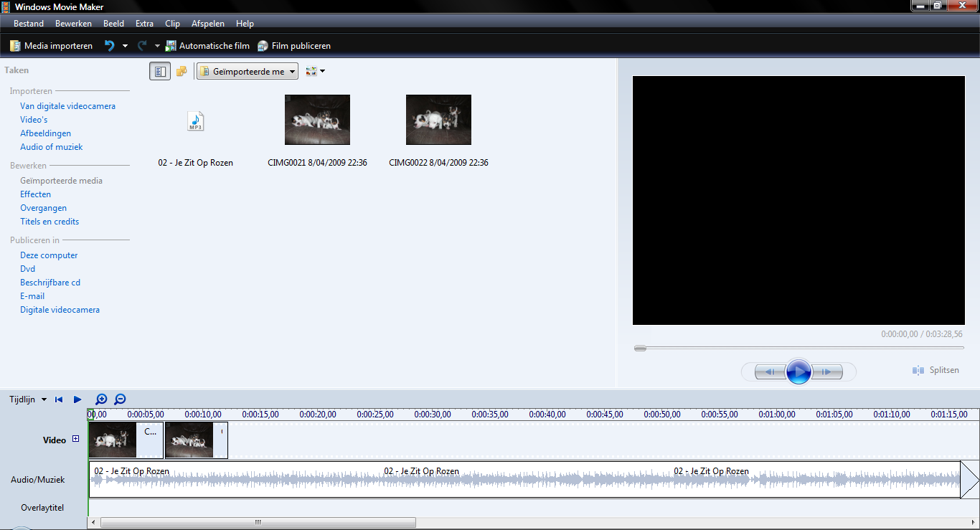Import Van digitale videocamera
The height and width of the screenshot is (530, 980).
(67, 106)
